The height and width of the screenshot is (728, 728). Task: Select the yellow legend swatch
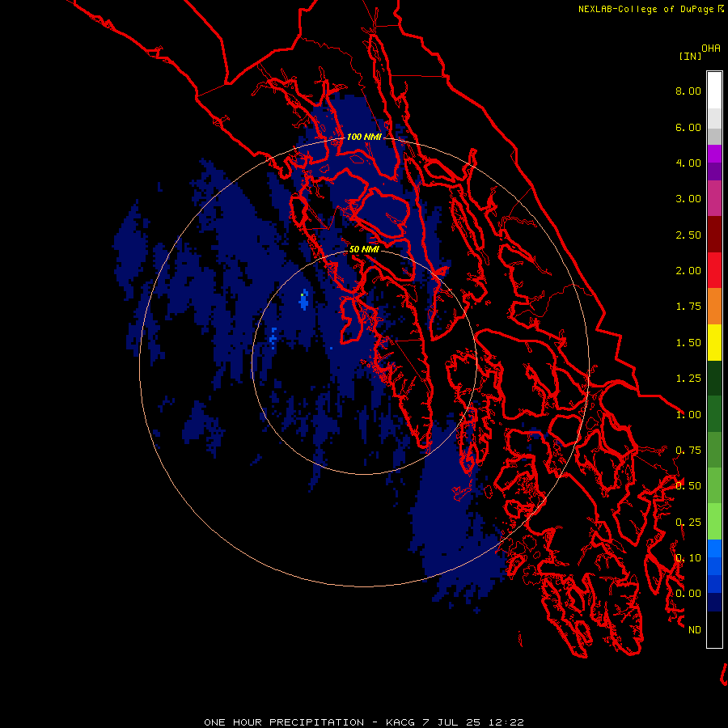click(714, 342)
